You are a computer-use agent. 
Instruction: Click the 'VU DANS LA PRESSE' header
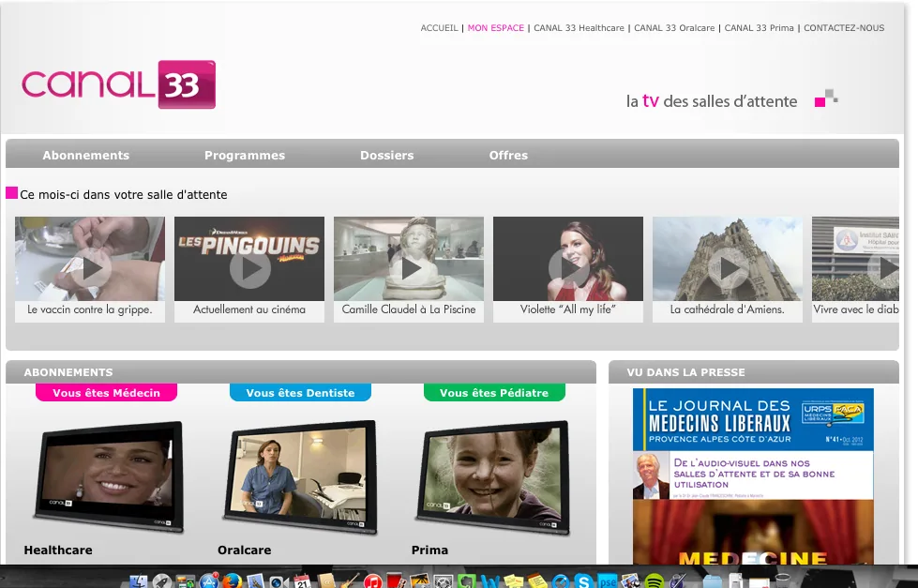click(754, 372)
